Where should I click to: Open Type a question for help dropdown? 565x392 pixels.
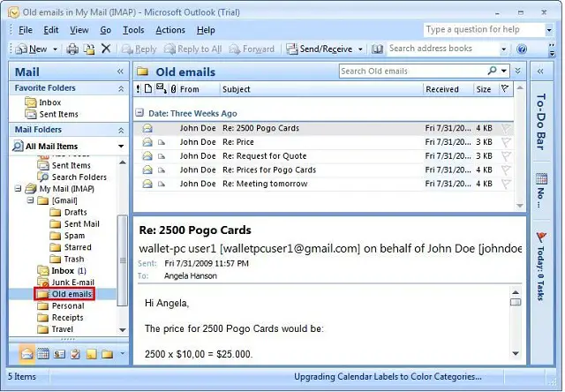549,30
